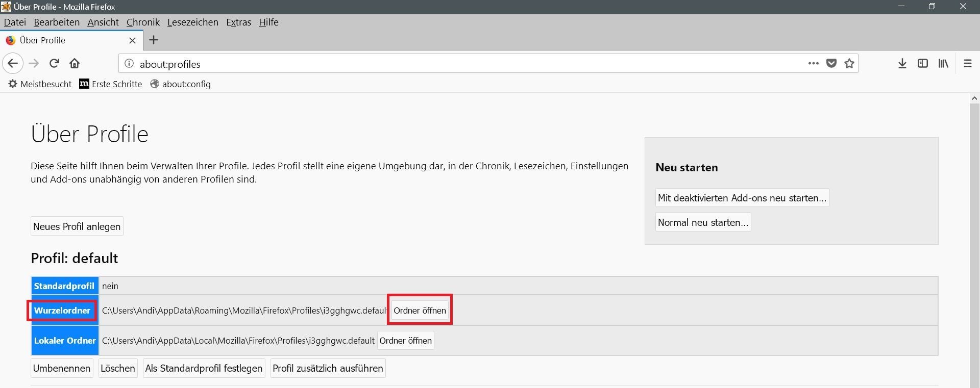
Task: Restore down the Firefox window
Action: (x=932, y=7)
